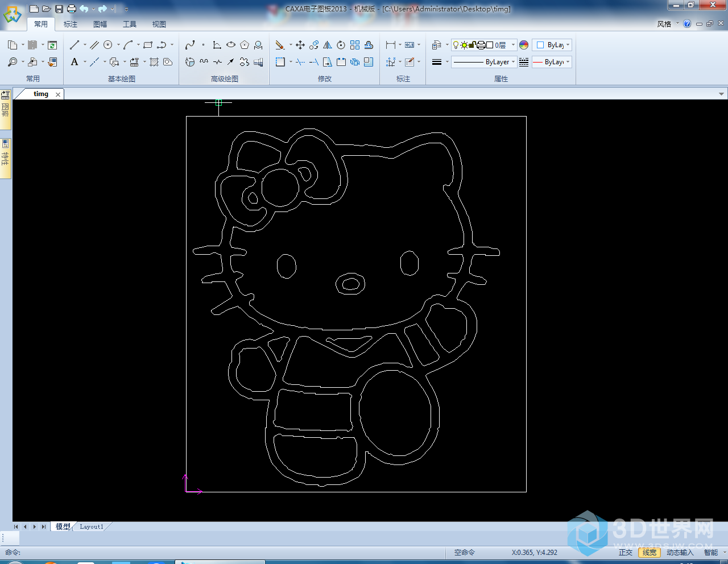Screen dimensions: 728x564
Task: Switch to the Layout1 sheet tab
Action: tap(92, 526)
